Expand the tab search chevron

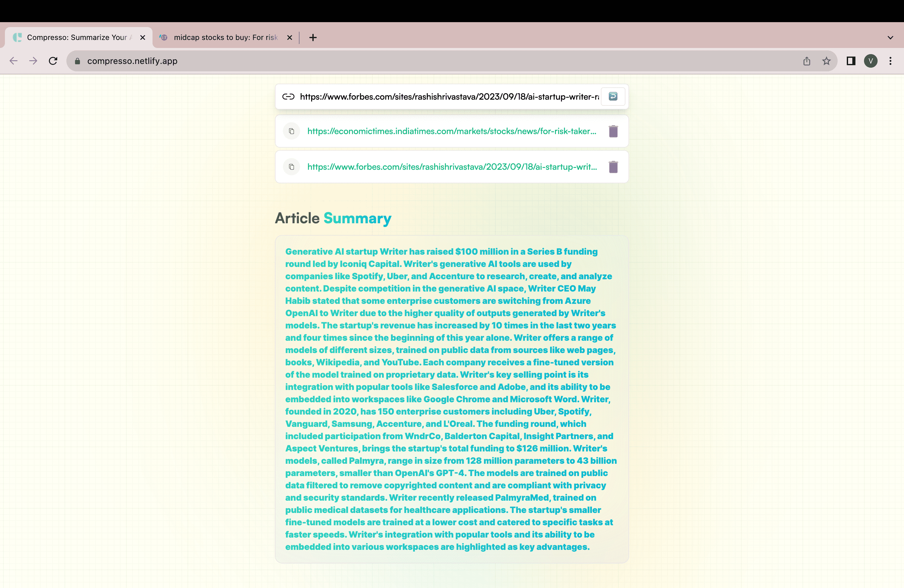coord(890,38)
